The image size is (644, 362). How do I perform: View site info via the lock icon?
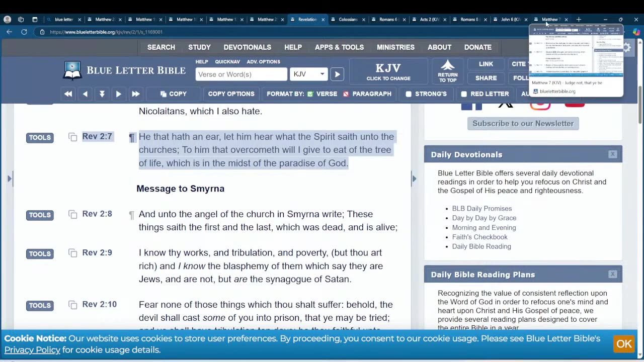coord(42,32)
